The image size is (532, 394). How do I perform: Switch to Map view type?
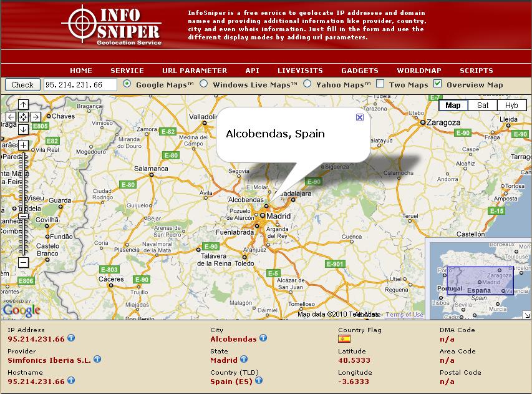tap(453, 106)
